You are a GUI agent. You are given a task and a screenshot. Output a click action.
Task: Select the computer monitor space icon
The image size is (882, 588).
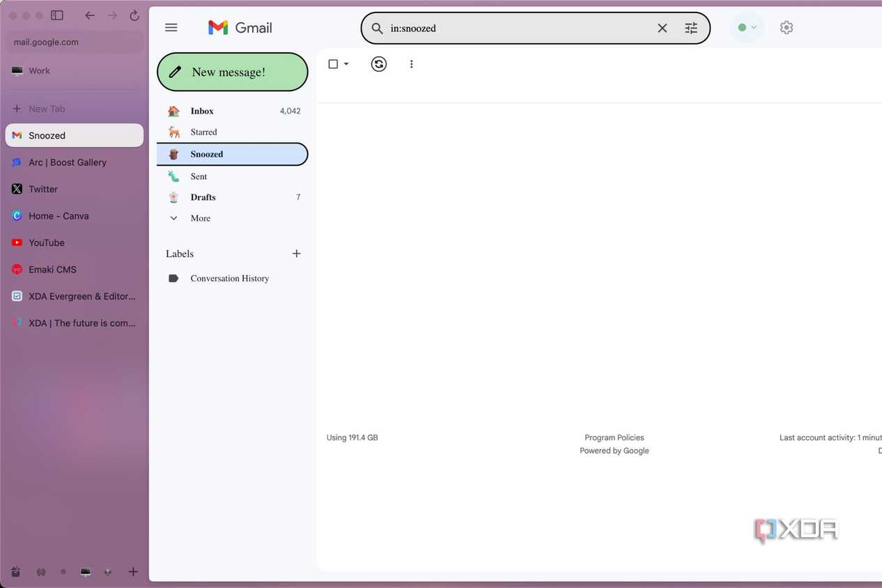pos(86,572)
